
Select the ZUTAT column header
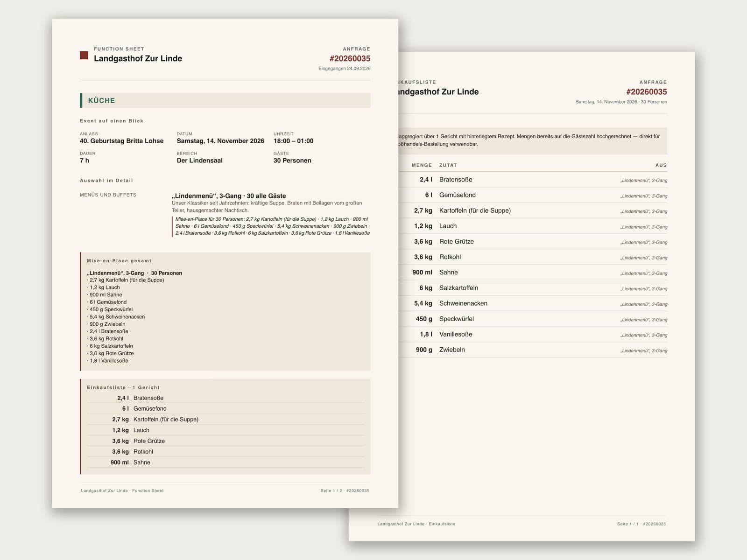448,165
